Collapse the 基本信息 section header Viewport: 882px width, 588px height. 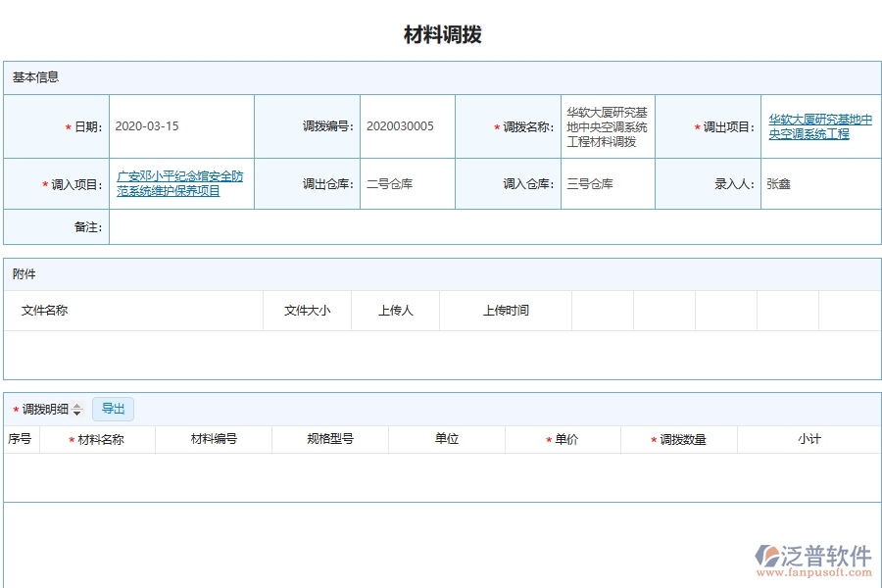pyautogui.click(x=31, y=76)
